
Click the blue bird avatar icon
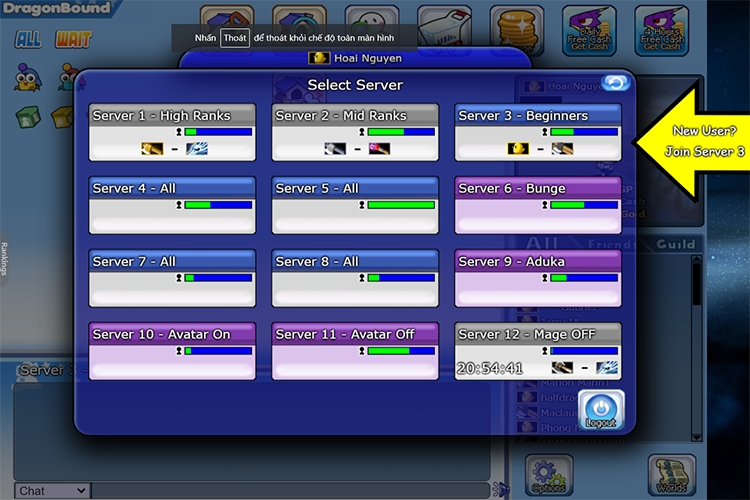point(28,78)
